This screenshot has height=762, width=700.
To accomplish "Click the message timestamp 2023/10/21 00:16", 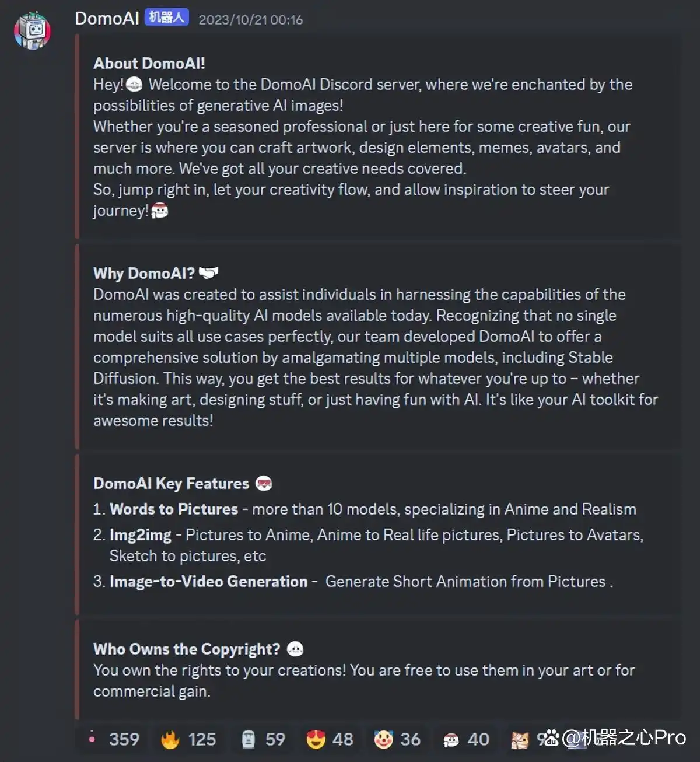I will pyautogui.click(x=251, y=20).
